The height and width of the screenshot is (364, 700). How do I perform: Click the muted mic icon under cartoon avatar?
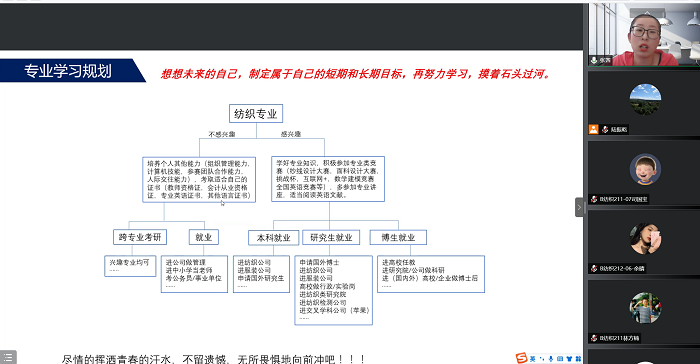(594, 199)
